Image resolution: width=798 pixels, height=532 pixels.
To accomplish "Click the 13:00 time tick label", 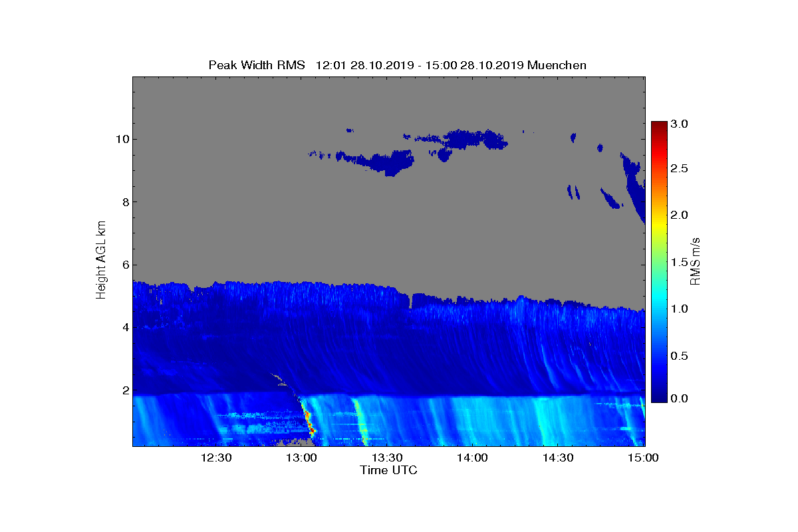I will pyautogui.click(x=301, y=458).
